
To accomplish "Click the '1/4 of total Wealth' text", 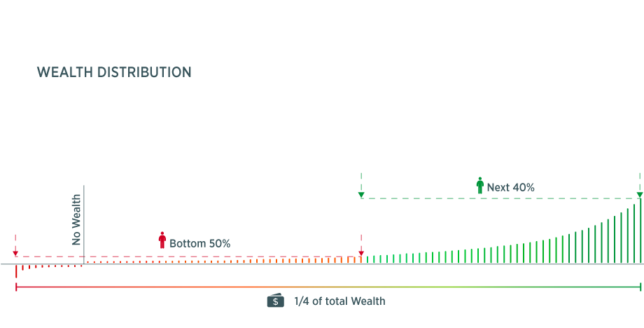I will (x=339, y=301).
